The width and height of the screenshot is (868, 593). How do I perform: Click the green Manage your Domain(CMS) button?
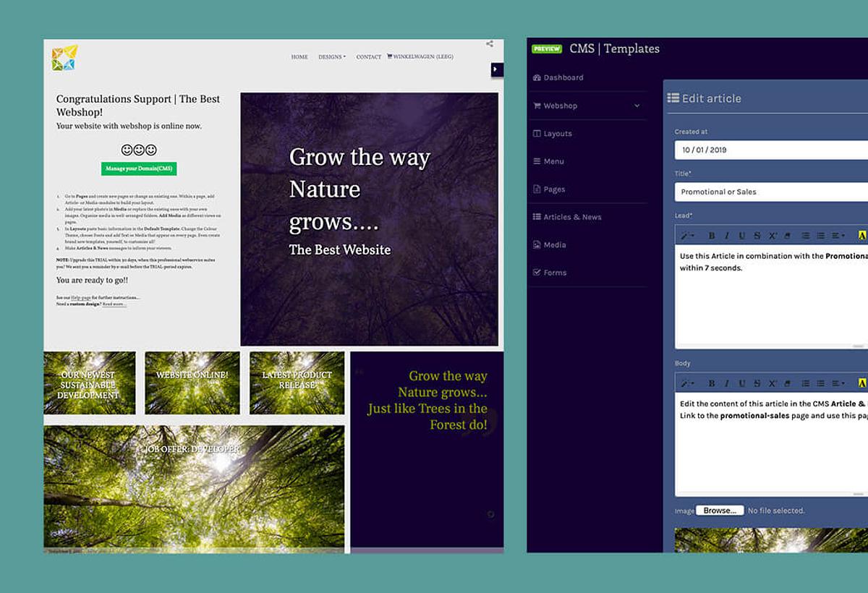pyautogui.click(x=139, y=168)
